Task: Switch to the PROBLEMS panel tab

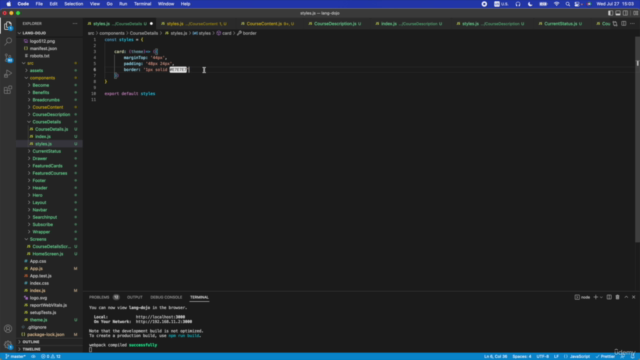Action: pos(104,297)
